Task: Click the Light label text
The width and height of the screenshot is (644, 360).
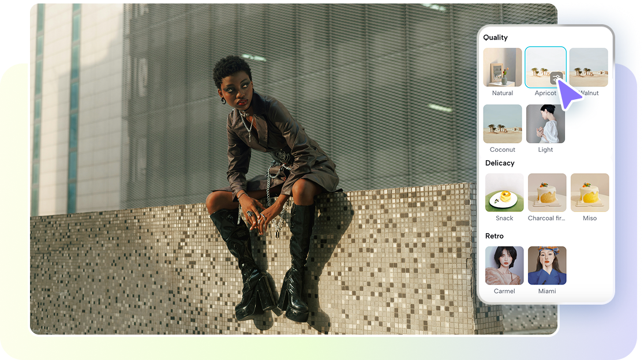Action: click(x=545, y=149)
